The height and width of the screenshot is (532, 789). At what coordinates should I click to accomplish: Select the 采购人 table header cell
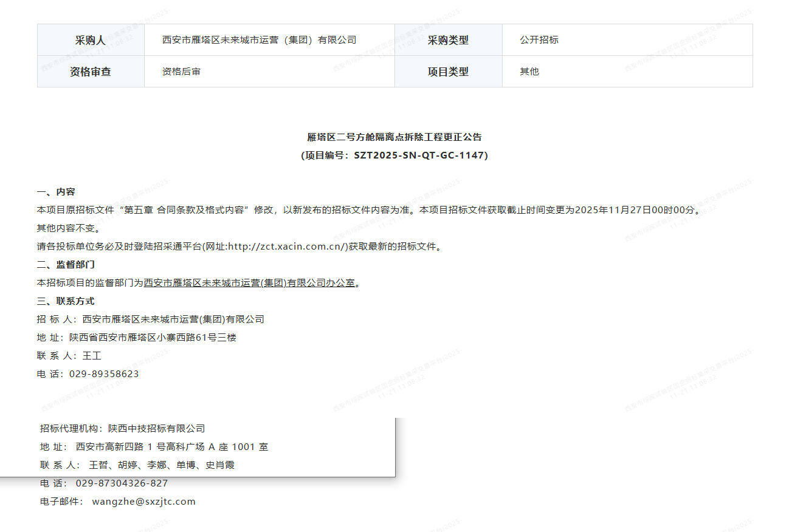click(91, 40)
